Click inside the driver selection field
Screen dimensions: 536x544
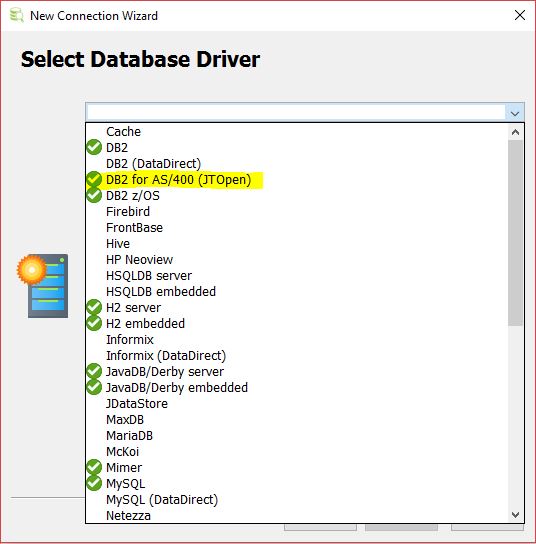click(296, 112)
